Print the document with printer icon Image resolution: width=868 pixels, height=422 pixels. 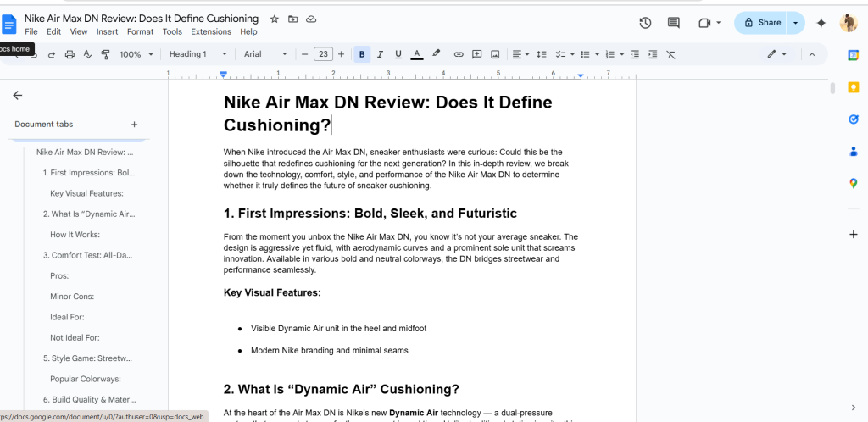click(70, 54)
